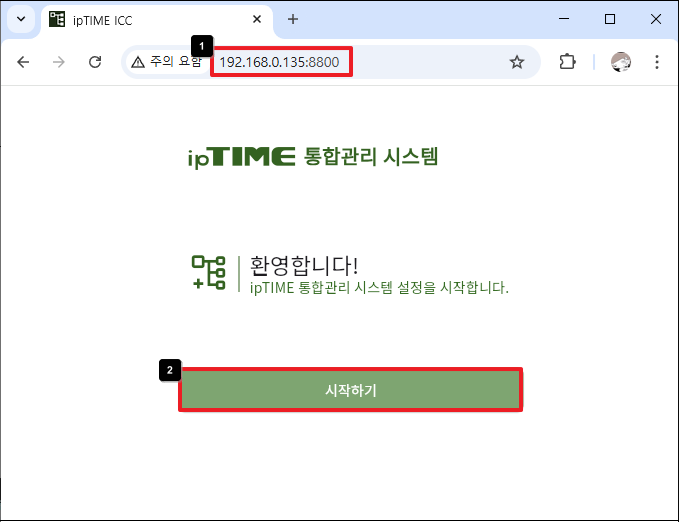Open the 주의 요함 security warning
This screenshot has height=522, width=679.
(x=166, y=62)
